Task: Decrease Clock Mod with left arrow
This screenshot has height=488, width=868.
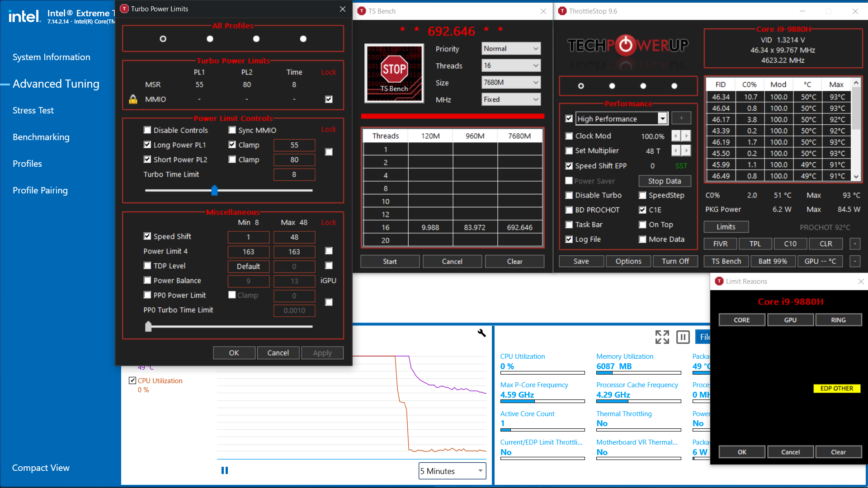Action: (676, 136)
